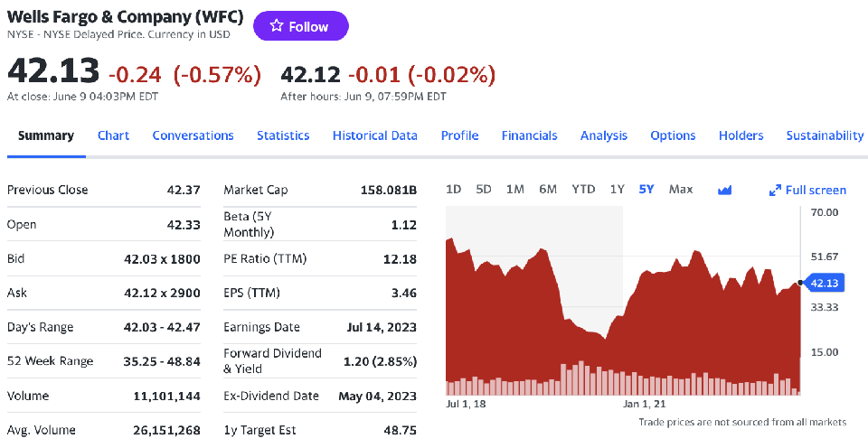Select the YTD chart range
Screen dimensions: 868x448
coord(583,189)
